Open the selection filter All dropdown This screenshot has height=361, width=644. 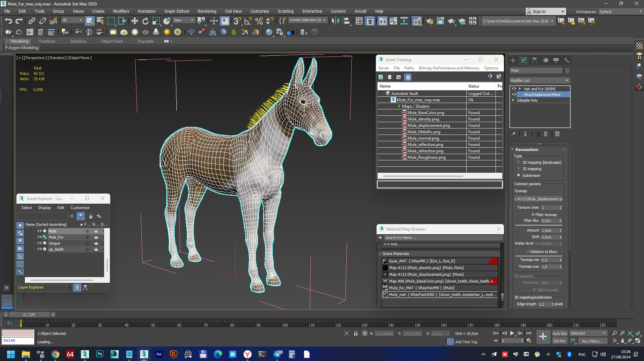pyautogui.click(x=72, y=20)
